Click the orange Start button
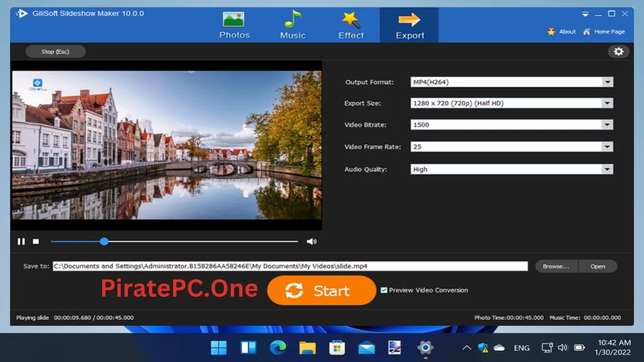Screen dimensions: 644x362 point(321,290)
